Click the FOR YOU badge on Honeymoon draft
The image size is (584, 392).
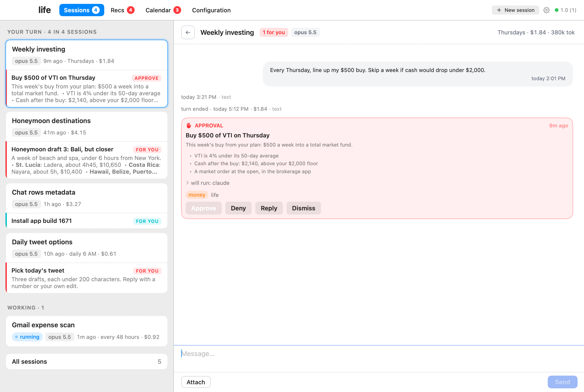pyautogui.click(x=147, y=150)
